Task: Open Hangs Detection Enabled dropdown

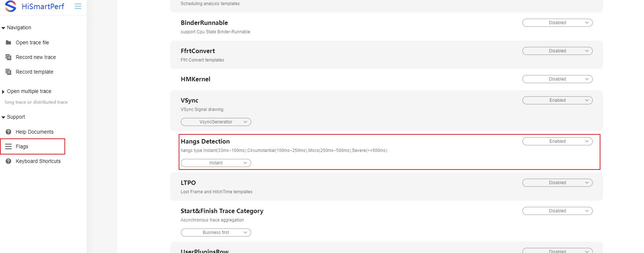Action: pyautogui.click(x=557, y=141)
